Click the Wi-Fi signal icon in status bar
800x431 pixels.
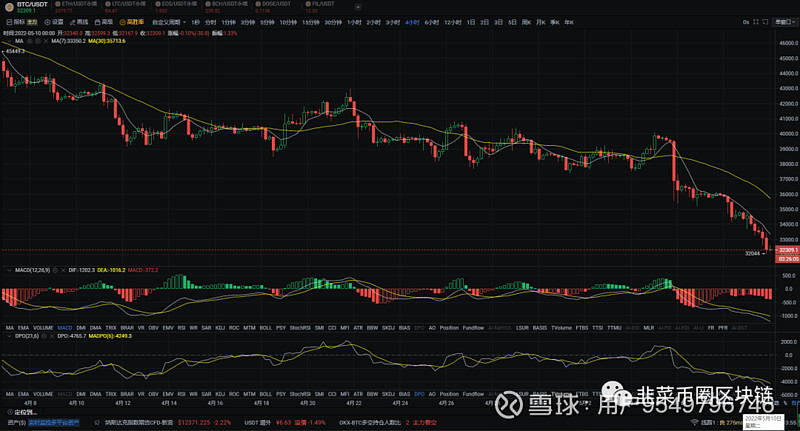pos(694,422)
